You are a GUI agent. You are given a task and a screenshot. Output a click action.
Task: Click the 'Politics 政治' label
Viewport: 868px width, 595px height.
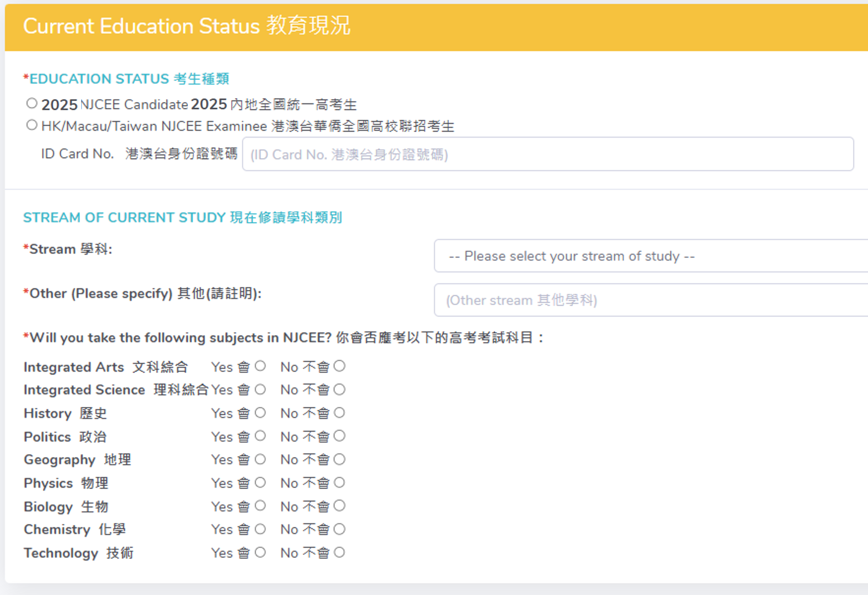coord(65,437)
